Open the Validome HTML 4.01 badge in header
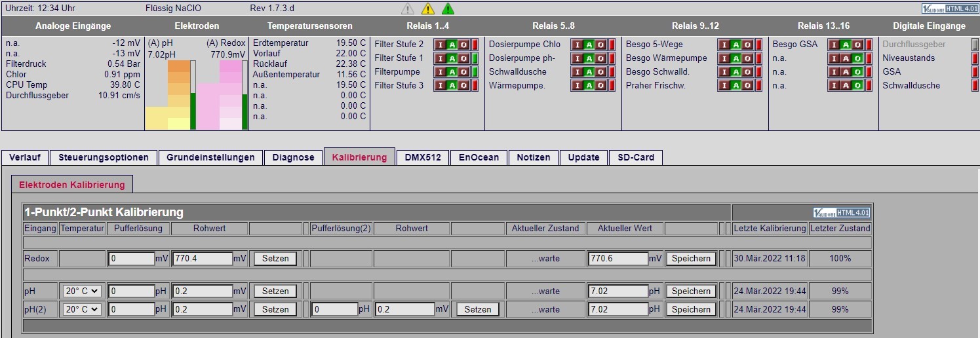 pyautogui.click(x=949, y=9)
